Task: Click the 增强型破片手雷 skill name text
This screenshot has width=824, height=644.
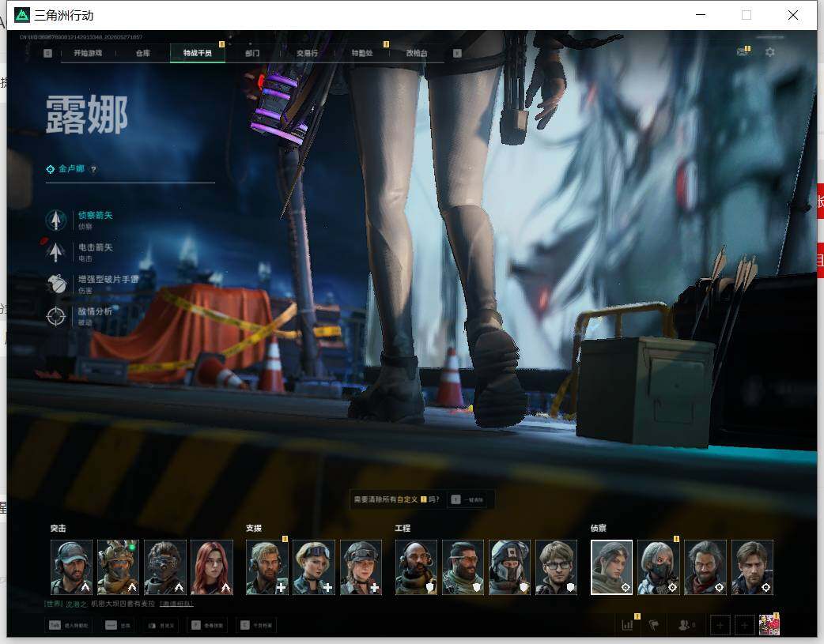Action: (x=108, y=280)
